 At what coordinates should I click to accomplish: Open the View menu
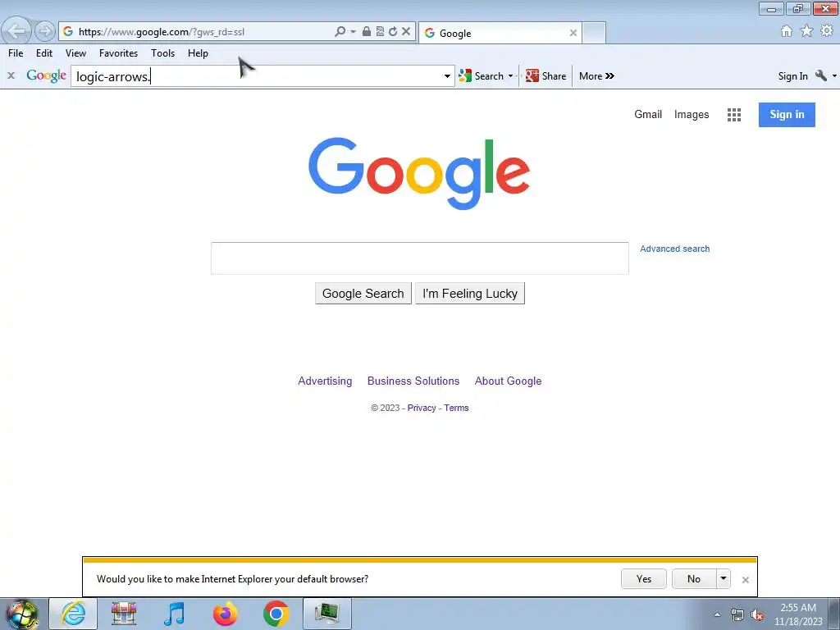75,53
